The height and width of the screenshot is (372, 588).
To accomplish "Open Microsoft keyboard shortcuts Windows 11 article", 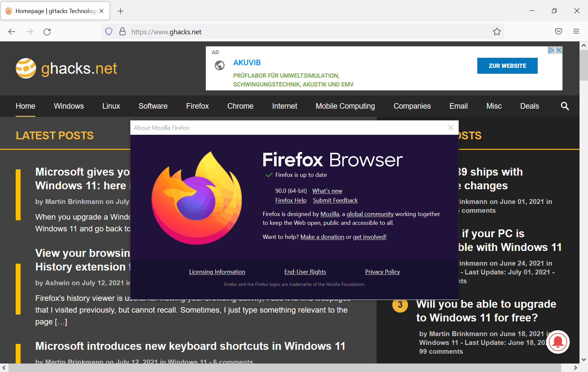I will tap(190, 346).
